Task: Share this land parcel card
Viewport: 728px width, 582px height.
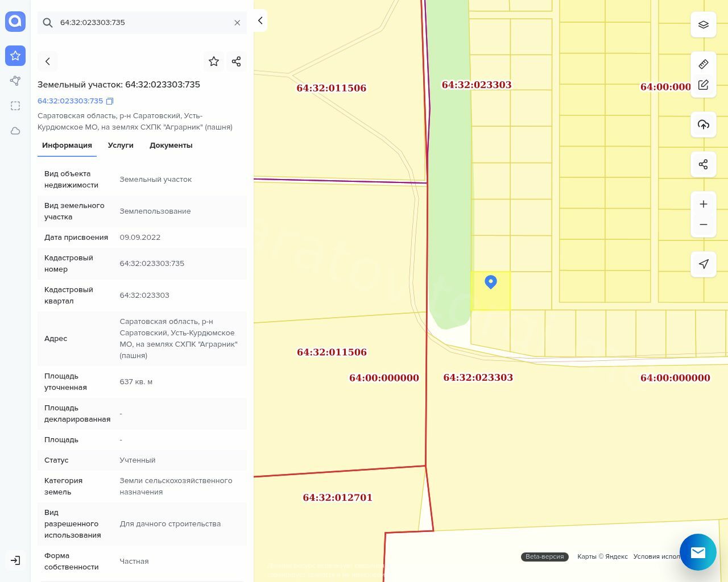Action: pos(237,61)
